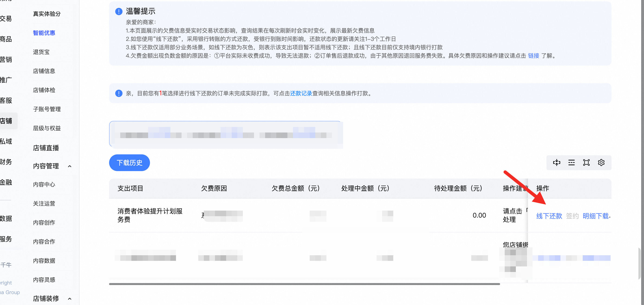The height and width of the screenshot is (305, 644).
Task: Switch to 财务 main category
Action: (x=6, y=162)
